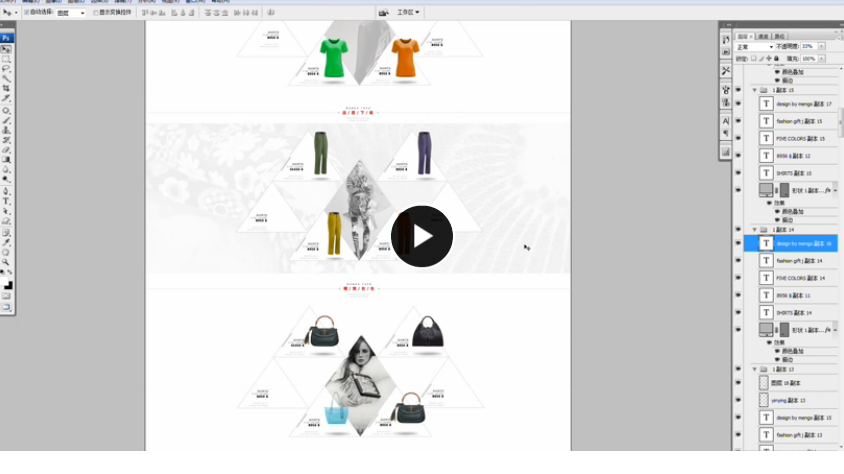Select the Eyedropper tool
The image size is (844, 474).
[6, 243]
